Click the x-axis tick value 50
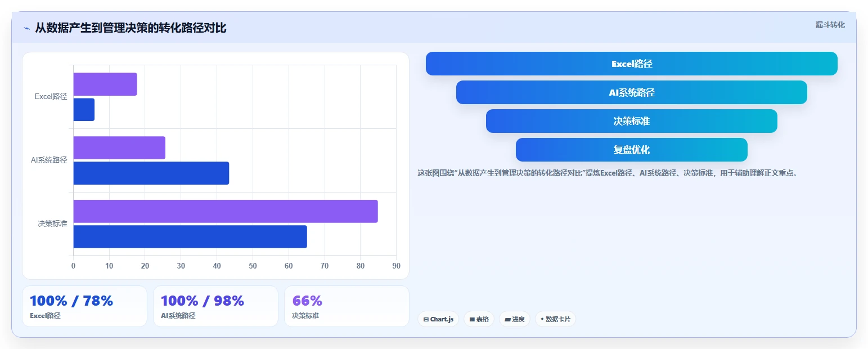Viewport: 868px width, 349px height. (x=253, y=266)
